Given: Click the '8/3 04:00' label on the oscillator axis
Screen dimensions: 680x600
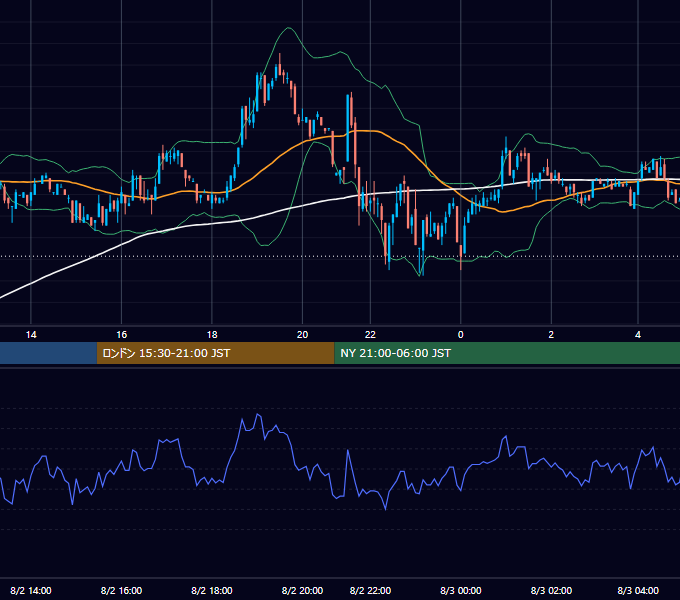Looking at the screenshot, I should 638,590.
